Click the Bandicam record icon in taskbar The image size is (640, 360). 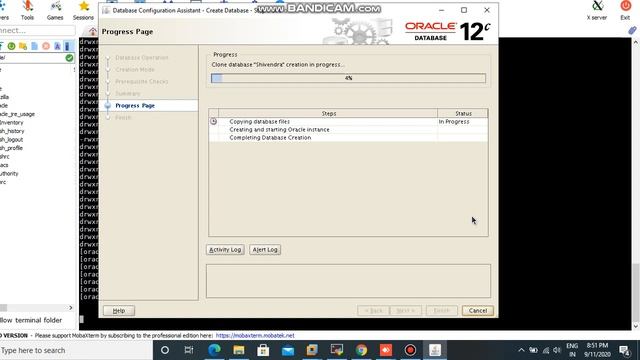pyautogui.click(x=410, y=350)
